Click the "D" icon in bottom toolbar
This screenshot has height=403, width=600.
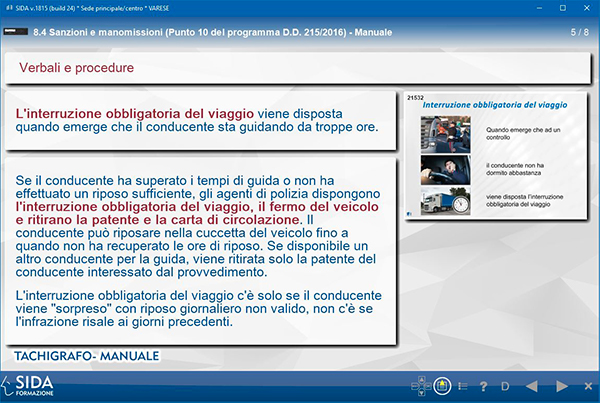(505, 386)
